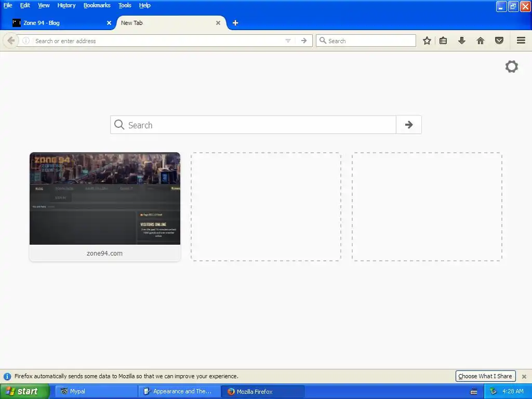
Task: Click the Go arrow in address bar
Action: (303, 41)
